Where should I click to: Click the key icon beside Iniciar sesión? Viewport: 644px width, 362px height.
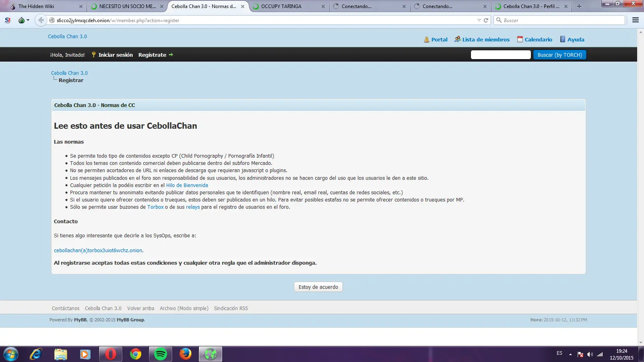click(x=94, y=55)
